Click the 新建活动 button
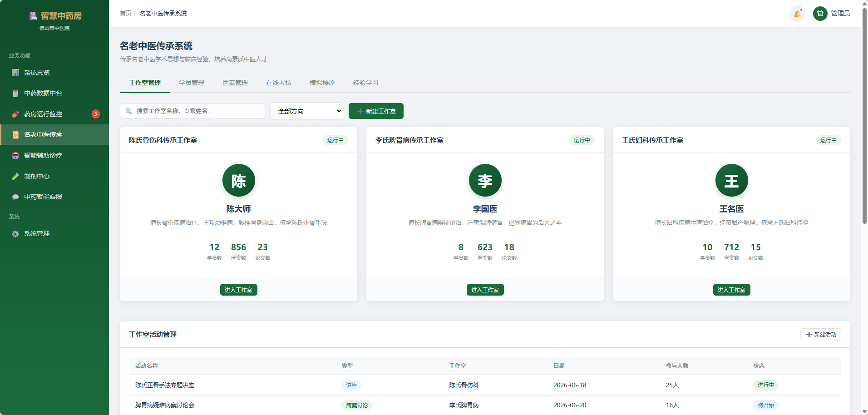This screenshot has height=415, width=868. 821,335
